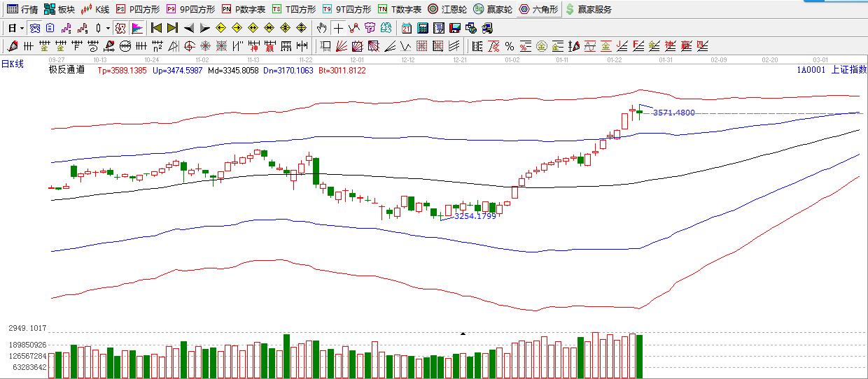This screenshot has width=868, height=379.
Task: Expand the candlestick chart type dropdown
Action: click(x=108, y=29)
